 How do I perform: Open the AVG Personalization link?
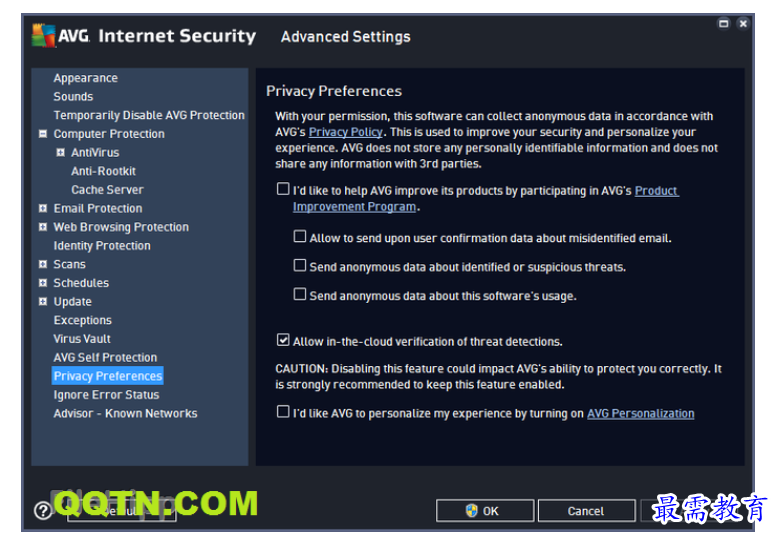640,413
